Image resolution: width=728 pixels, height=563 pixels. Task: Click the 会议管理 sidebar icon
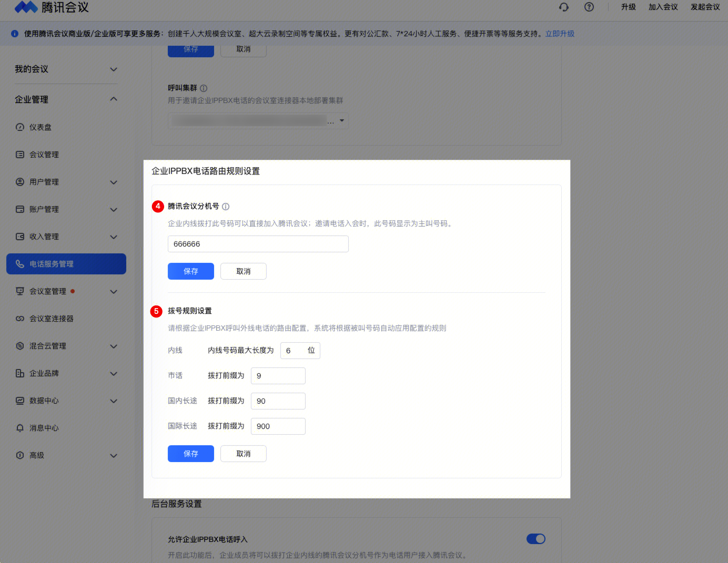20,155
